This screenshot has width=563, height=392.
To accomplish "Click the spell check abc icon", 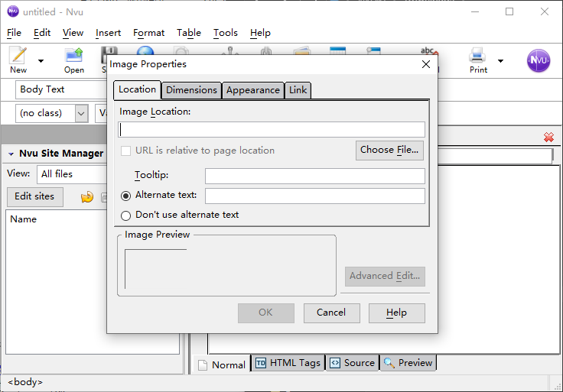I will click(429, 51).
